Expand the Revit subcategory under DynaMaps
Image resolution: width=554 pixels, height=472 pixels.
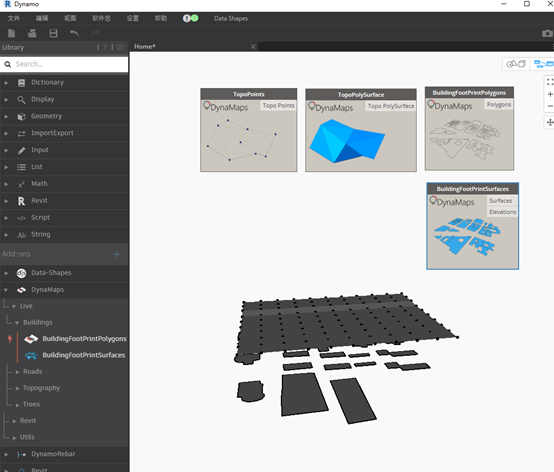point(14,421)
